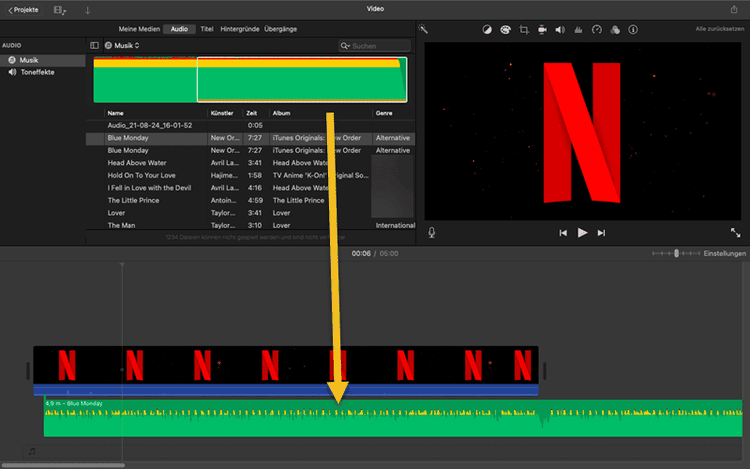Sort by Album column header

281,113
